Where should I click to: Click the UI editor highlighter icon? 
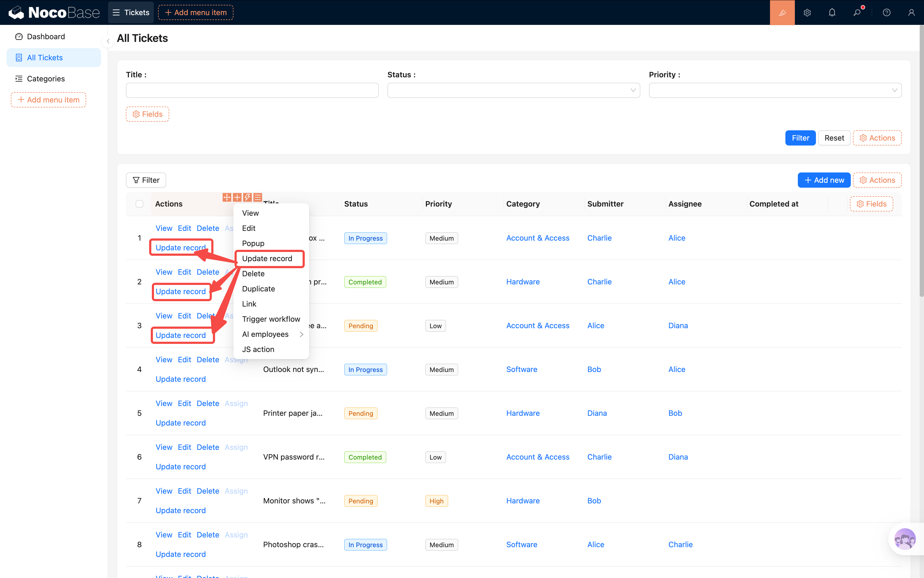[x=782, y=13]
